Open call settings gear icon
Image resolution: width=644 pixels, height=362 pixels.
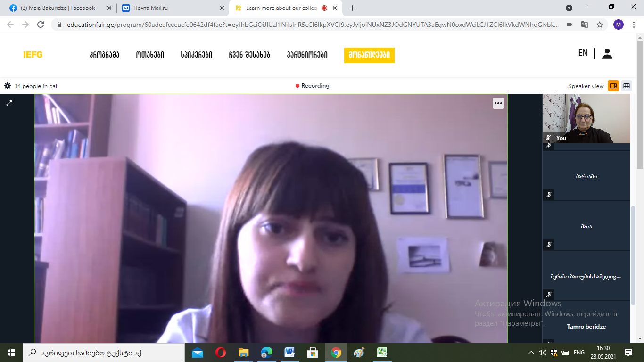[8, 86]
